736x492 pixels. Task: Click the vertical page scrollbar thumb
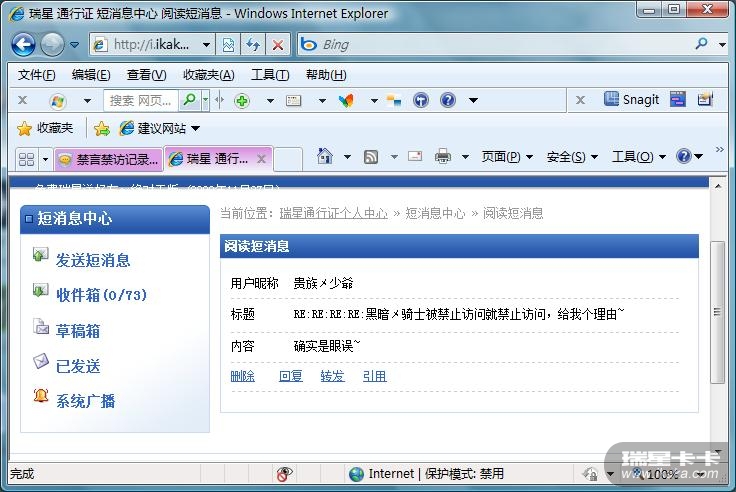[x=717, y=312]
